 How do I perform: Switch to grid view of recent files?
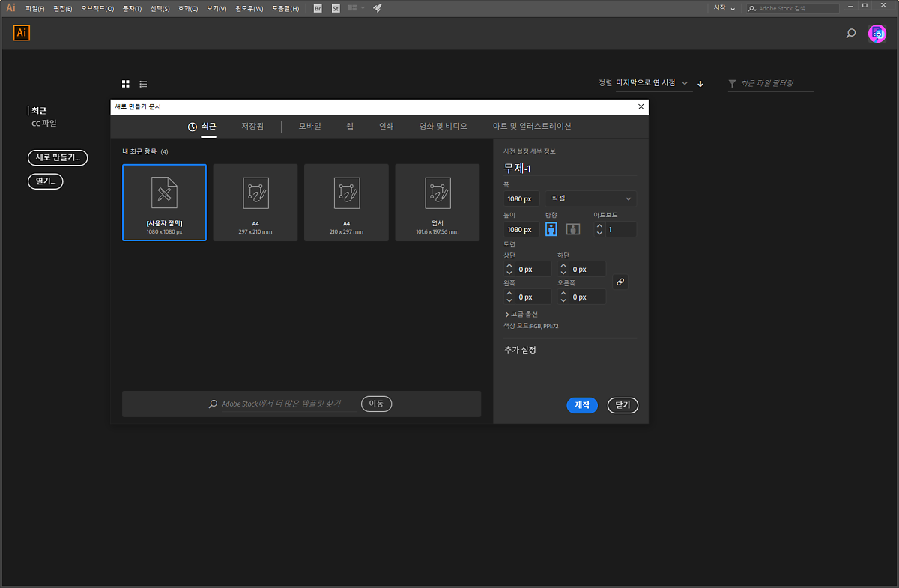tap(126, 84)
